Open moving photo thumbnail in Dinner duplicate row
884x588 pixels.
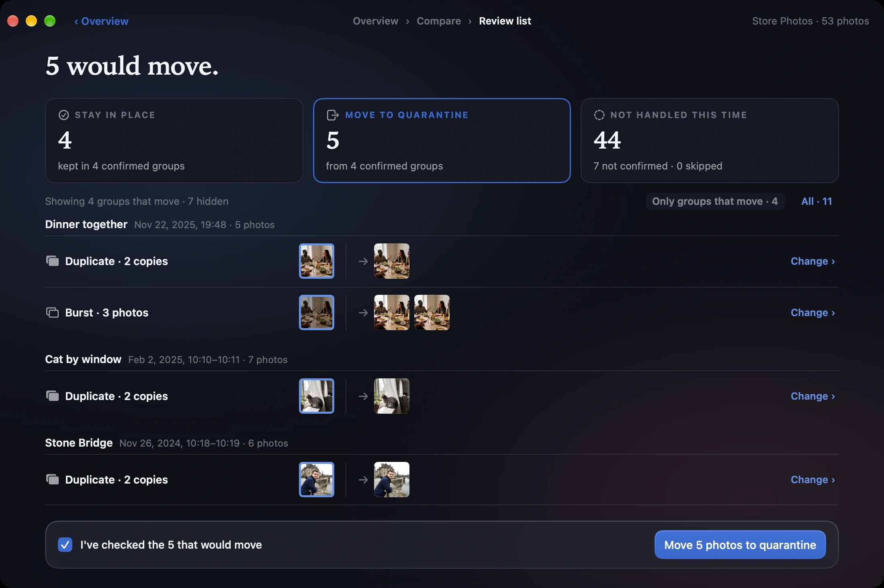pos(392,261)
